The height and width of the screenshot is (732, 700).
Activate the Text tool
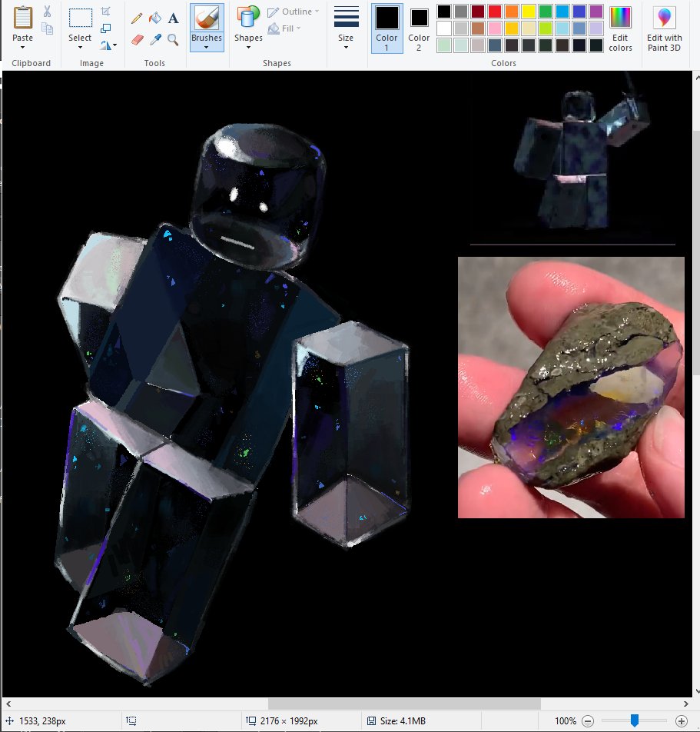[x=174, y=18]
